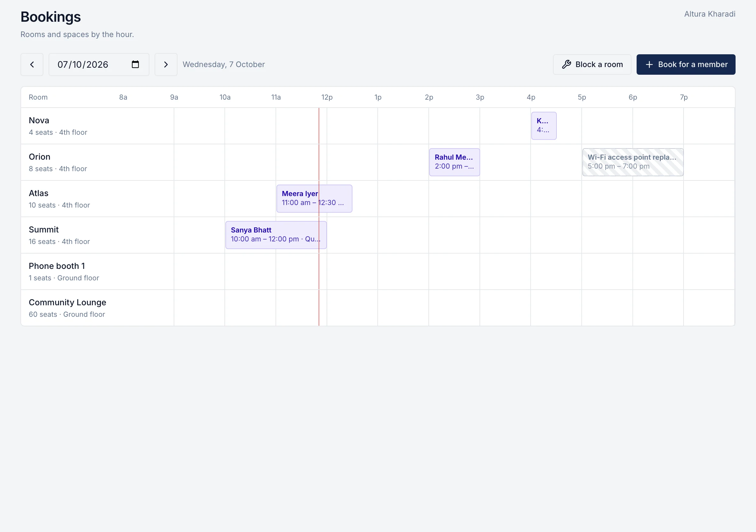Select the Nova room row label
756x532 pixels.
[x=39, y=121]
